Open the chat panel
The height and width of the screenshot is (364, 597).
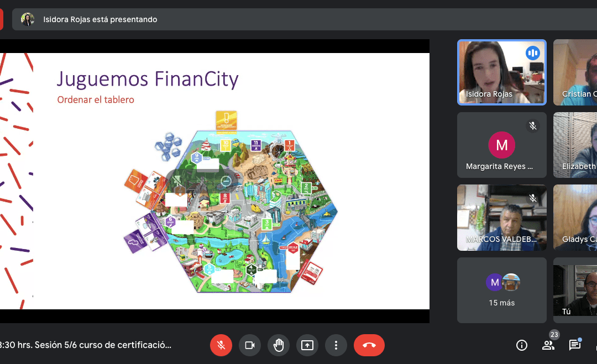[x=574, y=345]
